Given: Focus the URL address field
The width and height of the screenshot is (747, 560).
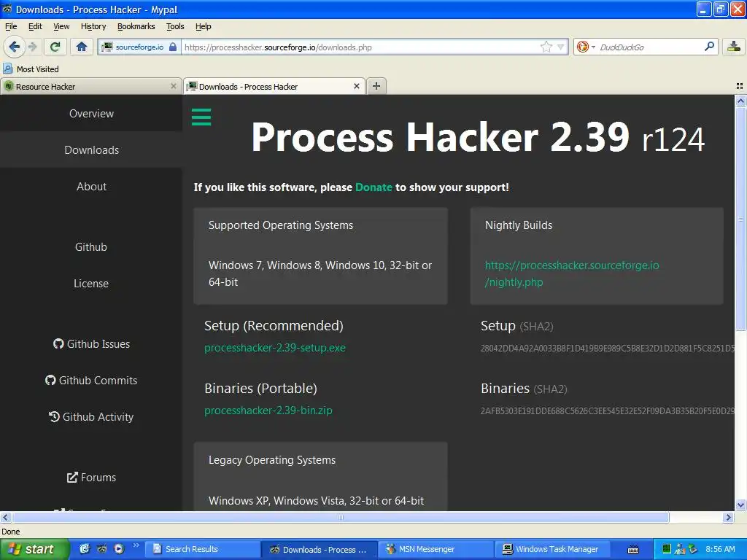Looking at the screenshot, I should [360, 47].
